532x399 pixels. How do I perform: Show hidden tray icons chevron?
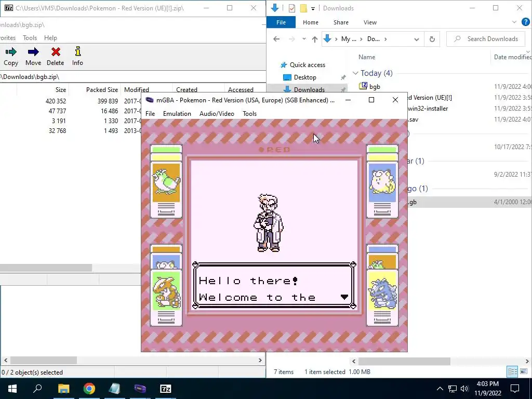coord(440,389)
